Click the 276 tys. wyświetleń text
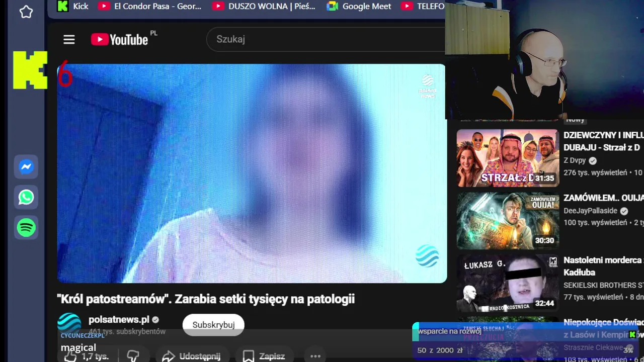Screen dimensions: 644x362 point(595,173)
